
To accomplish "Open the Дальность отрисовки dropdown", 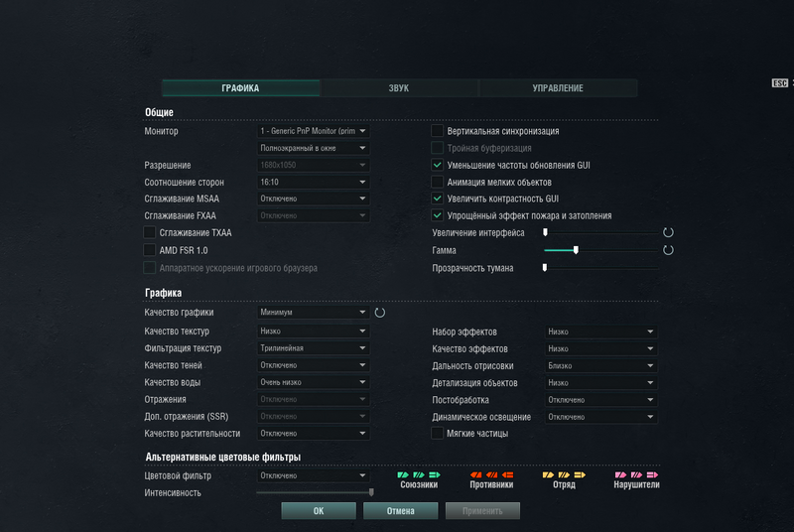I will 600,366.
